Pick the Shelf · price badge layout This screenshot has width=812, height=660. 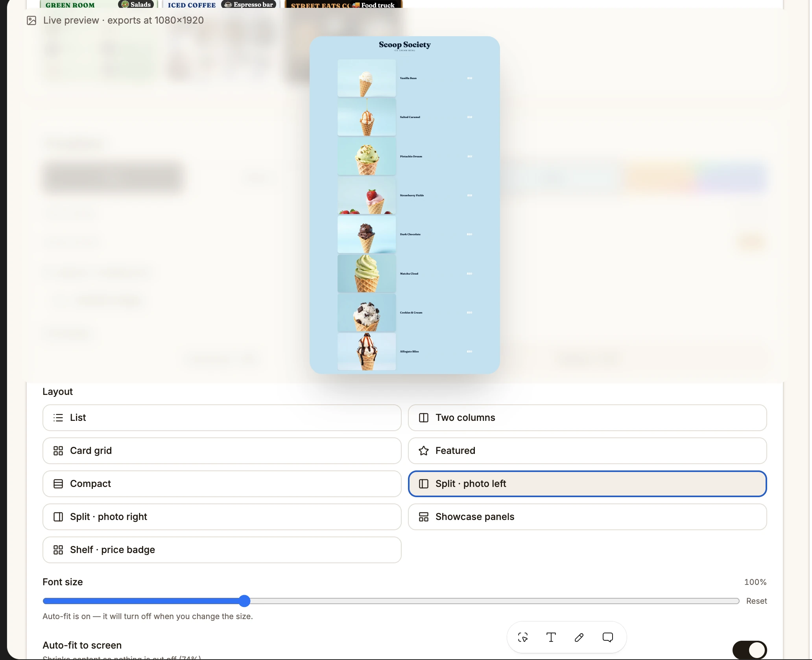(222, 550)
